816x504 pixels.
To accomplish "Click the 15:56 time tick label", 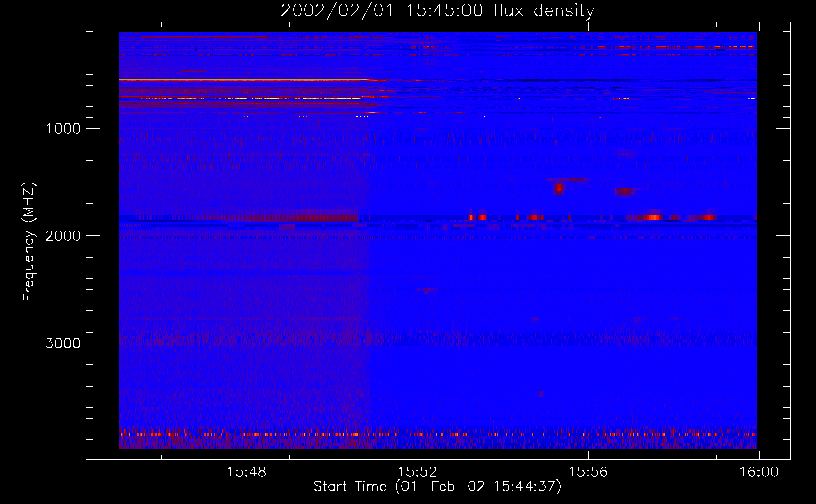I will [588, 472].
